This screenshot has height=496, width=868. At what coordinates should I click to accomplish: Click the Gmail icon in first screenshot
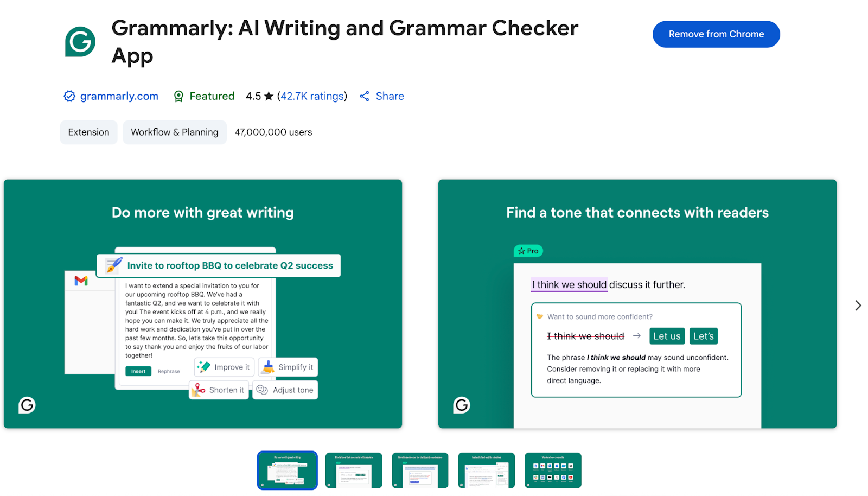point(81,281)
